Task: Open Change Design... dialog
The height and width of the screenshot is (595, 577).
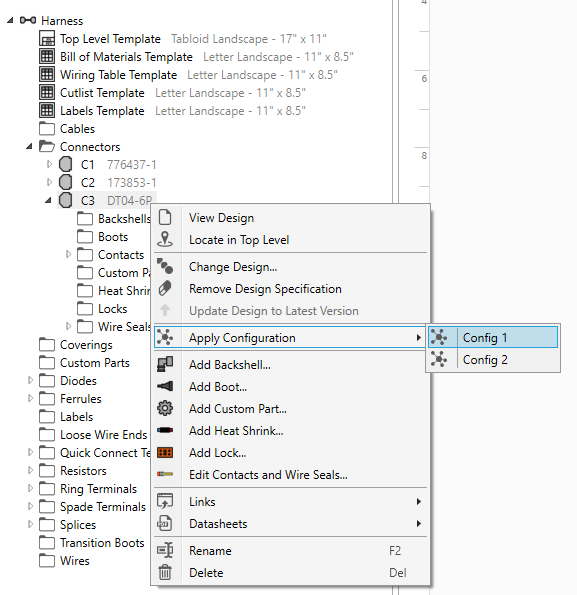Action: click(x=291, y=267)
